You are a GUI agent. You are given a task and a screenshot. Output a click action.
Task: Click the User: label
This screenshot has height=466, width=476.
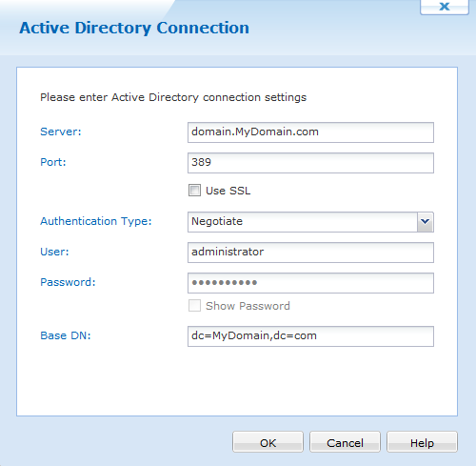(x=54, y=252)
